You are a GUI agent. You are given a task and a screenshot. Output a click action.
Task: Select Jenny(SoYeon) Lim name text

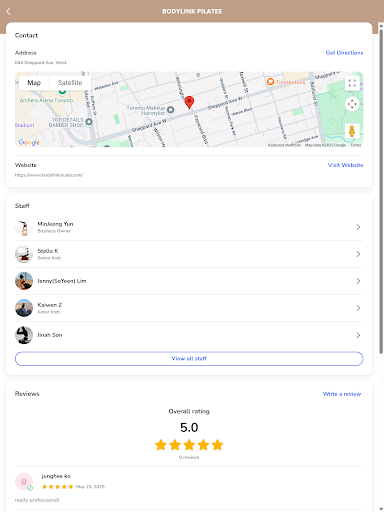[x=62, y=281]
